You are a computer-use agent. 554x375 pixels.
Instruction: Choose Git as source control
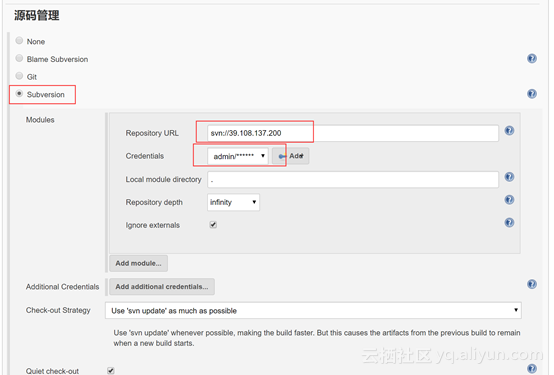pos(19,76)
